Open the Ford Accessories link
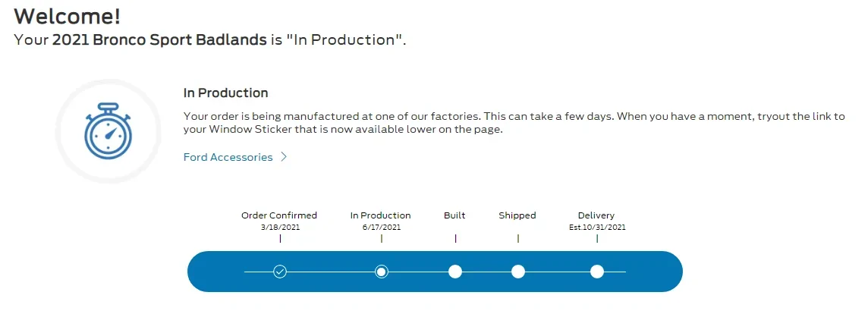Image resolution: width=868 pixels, height=311 pixels. coord(228,157)
